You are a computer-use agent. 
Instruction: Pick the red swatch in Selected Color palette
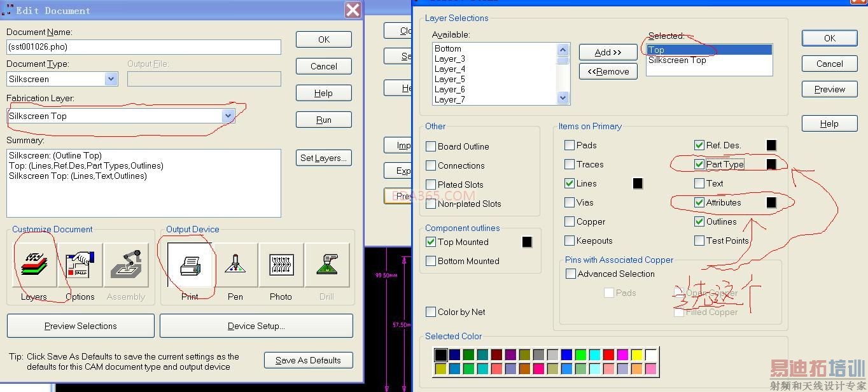[x=609, y=354]
